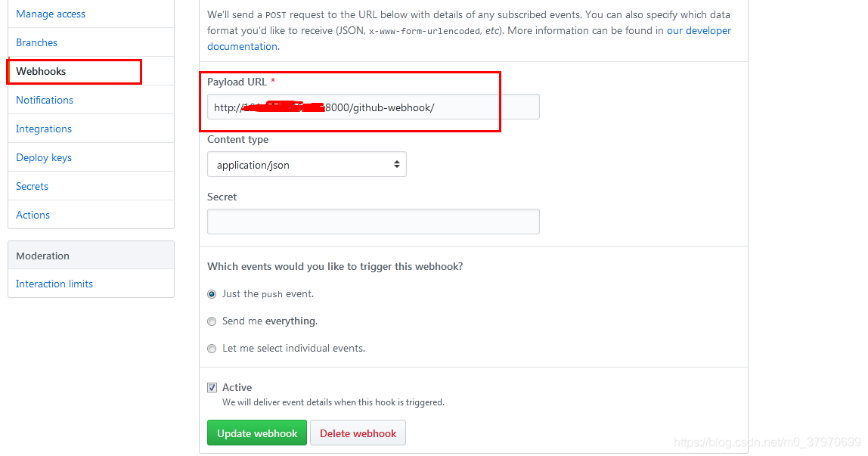
Task: Open Interaction limits under Moderation
Action: (x=54, y=284)
